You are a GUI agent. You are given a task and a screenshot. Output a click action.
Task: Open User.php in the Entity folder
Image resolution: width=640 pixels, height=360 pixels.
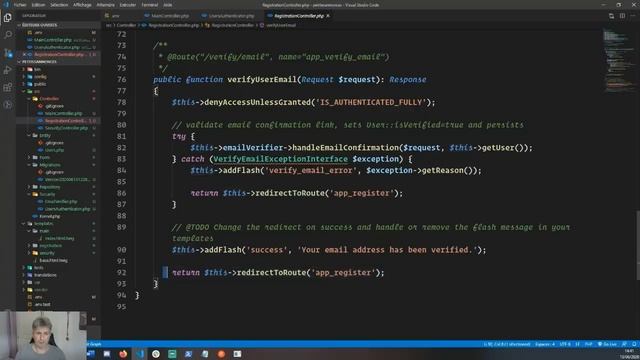pyautogui.click(x=54, y=150)
